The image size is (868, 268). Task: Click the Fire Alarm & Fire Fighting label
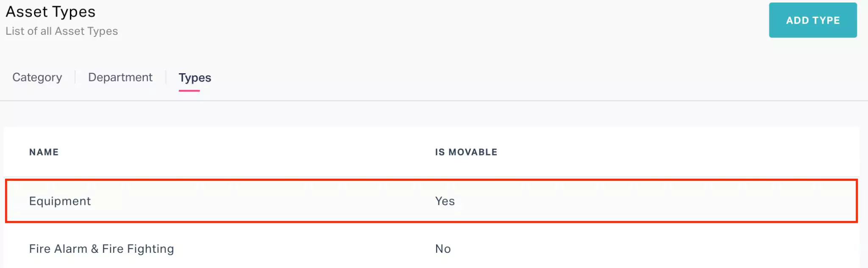pos(101,249)
